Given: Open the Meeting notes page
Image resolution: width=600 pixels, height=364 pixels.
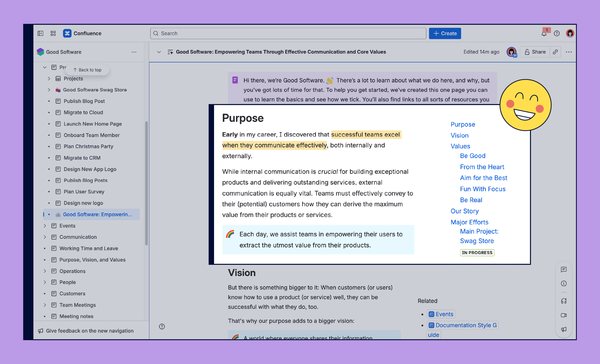Looking at the screenshot, I should coord(76,316).
